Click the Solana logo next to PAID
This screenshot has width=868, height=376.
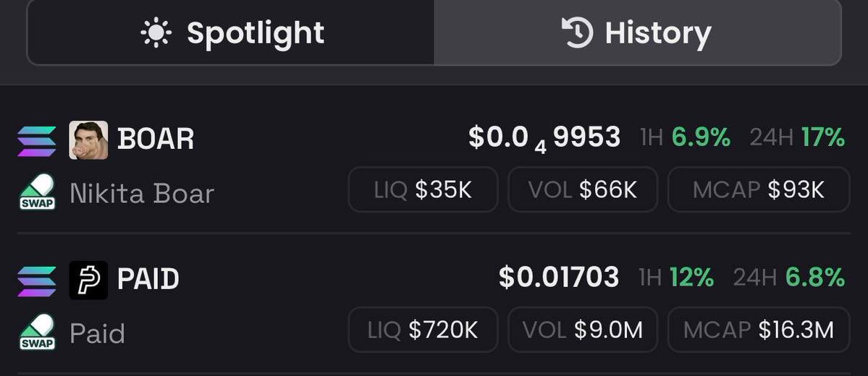37,281
